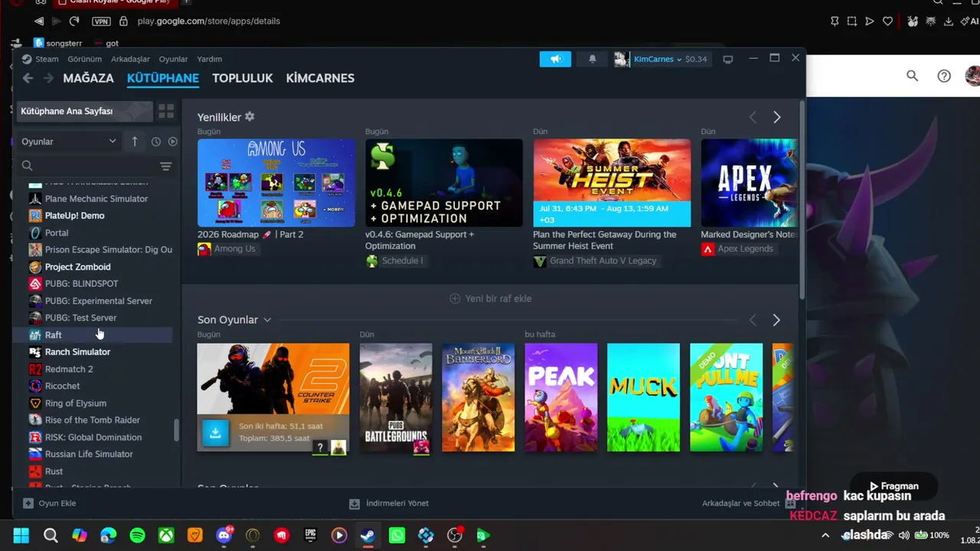This screenshot has height=551, width=980.
Task: Open the Oyunlar menu in menu bar
Action: click(173, 59)
